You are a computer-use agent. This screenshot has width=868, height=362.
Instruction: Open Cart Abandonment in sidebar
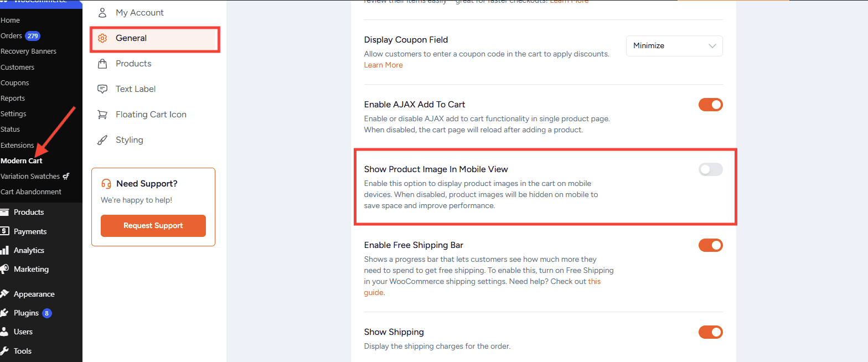tap(30, 192)
